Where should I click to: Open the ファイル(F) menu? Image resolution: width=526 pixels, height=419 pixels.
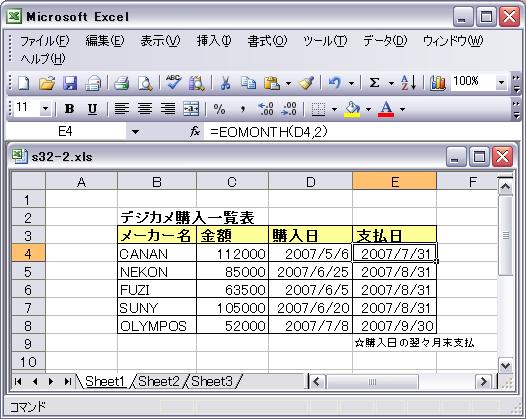pyautogui.click(x=45, y=41)
